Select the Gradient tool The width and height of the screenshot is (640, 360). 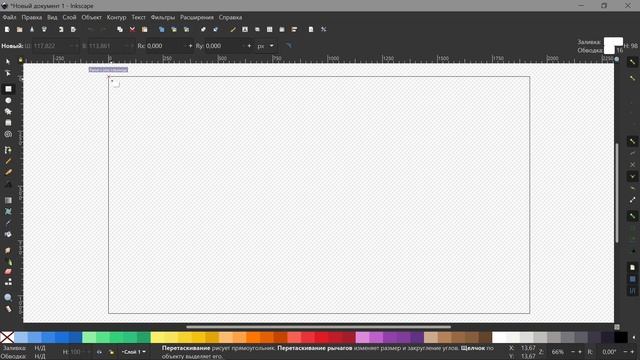coord(8,200)
